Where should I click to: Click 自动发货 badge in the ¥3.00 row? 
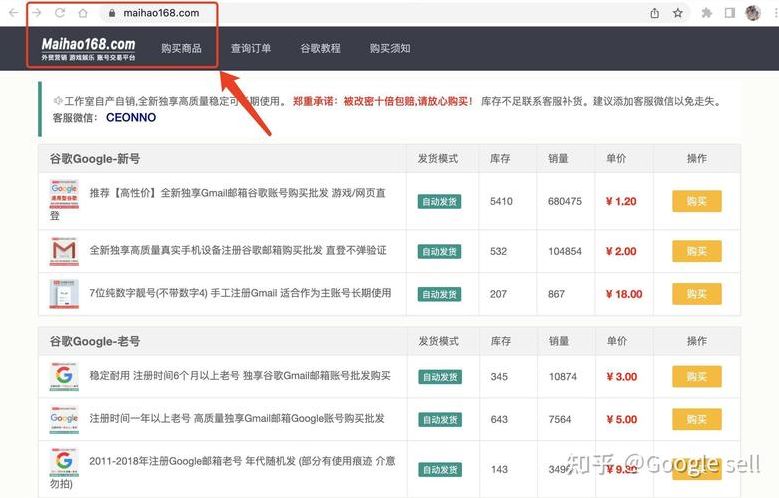click(439, 377)
